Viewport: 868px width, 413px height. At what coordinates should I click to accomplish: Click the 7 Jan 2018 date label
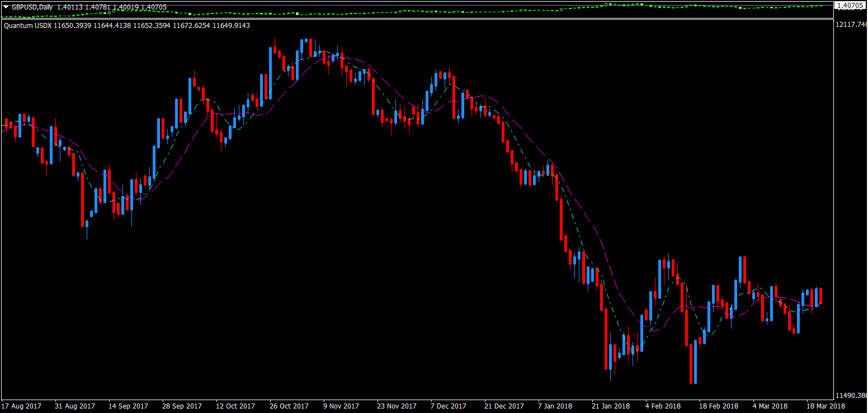555,406
